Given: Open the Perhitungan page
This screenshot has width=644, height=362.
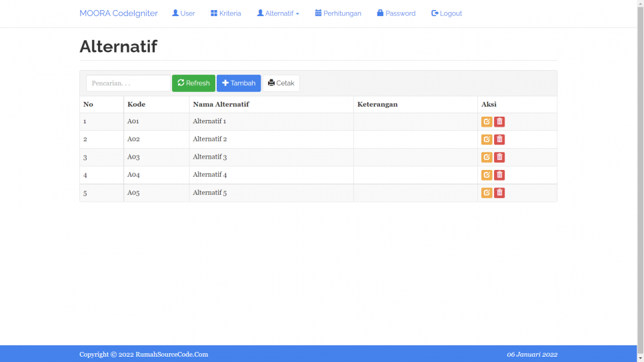Looking at the screenshot, I should point(338,13).
